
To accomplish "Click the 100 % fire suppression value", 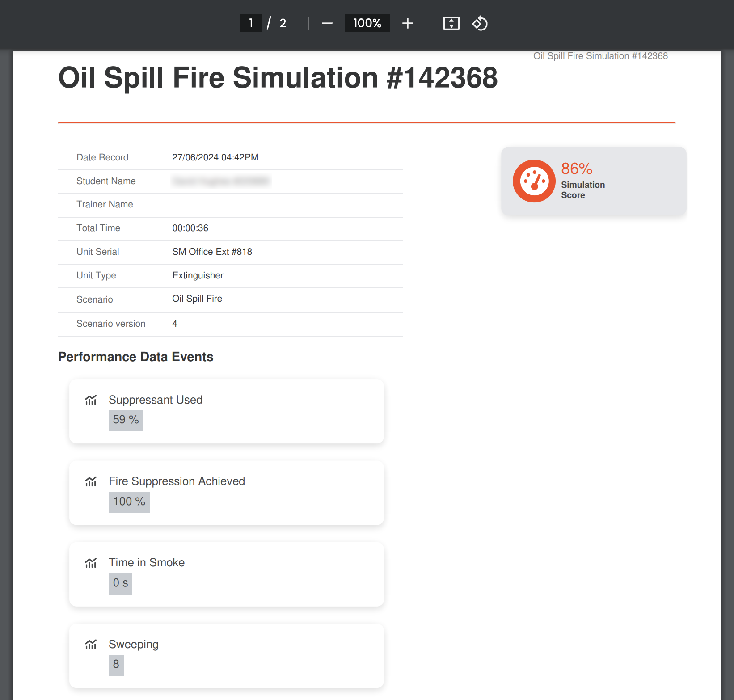I will (129, 502).
